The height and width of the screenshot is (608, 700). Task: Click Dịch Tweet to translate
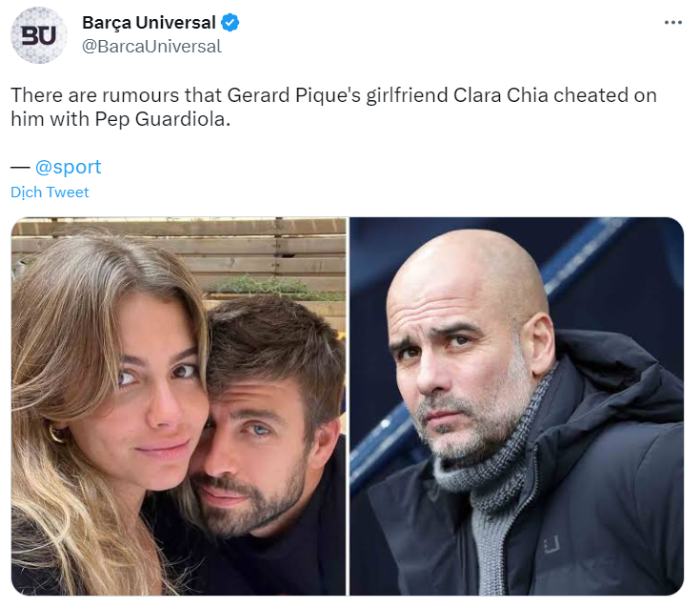pos(50,193)
